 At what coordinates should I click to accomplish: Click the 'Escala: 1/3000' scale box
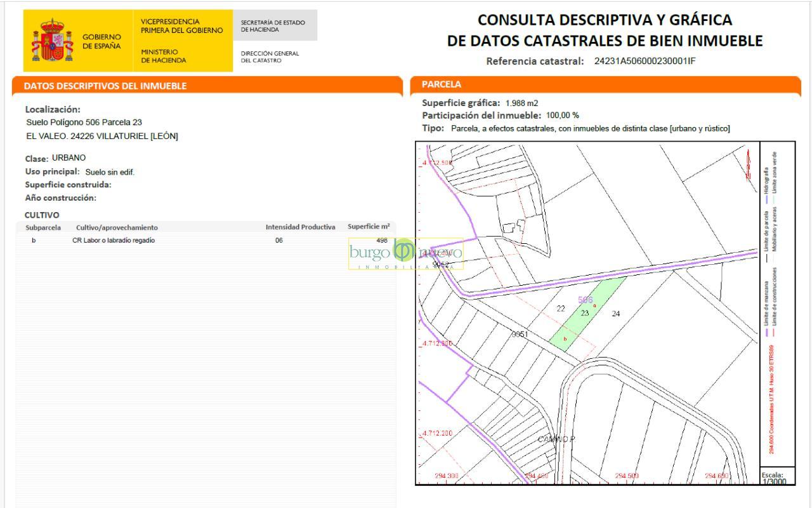pyautogui.click(x=773, y=478)
